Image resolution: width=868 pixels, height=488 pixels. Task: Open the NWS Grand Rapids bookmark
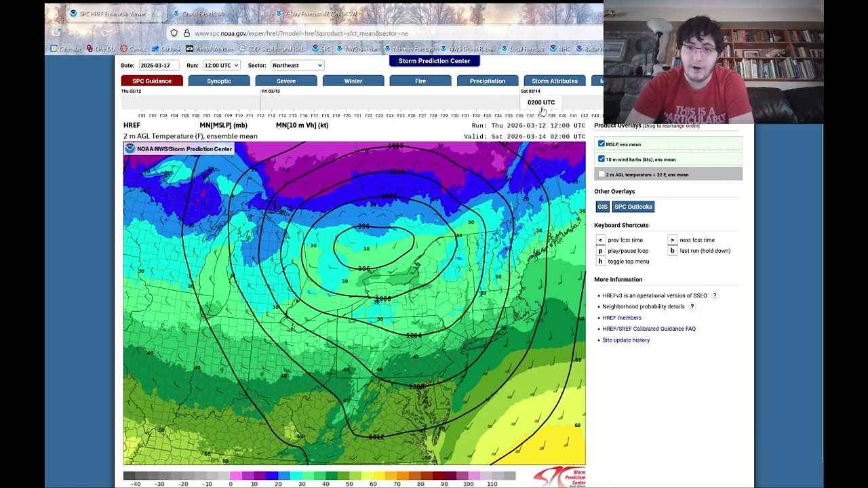tap(468, 49)
